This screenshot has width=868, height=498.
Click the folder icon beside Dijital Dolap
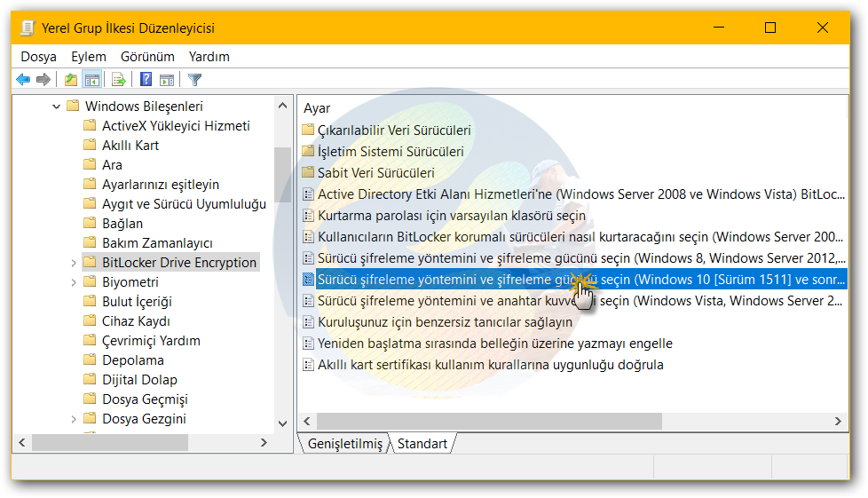coord(90,379)
